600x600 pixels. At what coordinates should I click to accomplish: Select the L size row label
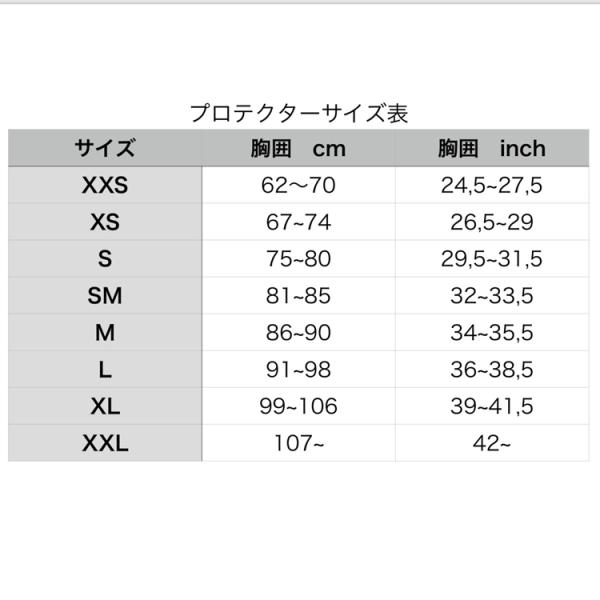pyautogui.click(x=105, y=369)
